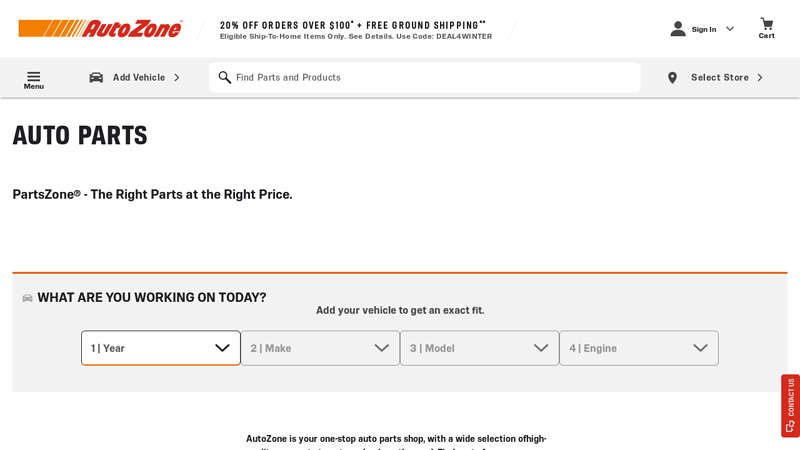Viewport: 800px width, 450px height.
Task: Click the Select Store link
Action: tap(719, 77)
